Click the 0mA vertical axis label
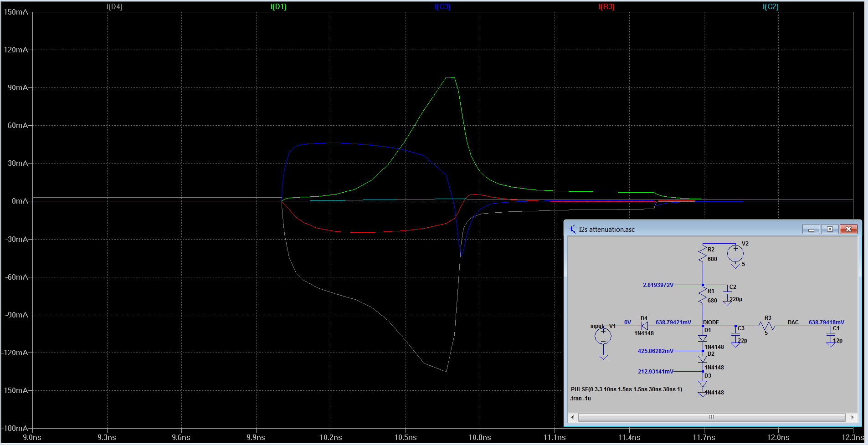 coord(20,201)
